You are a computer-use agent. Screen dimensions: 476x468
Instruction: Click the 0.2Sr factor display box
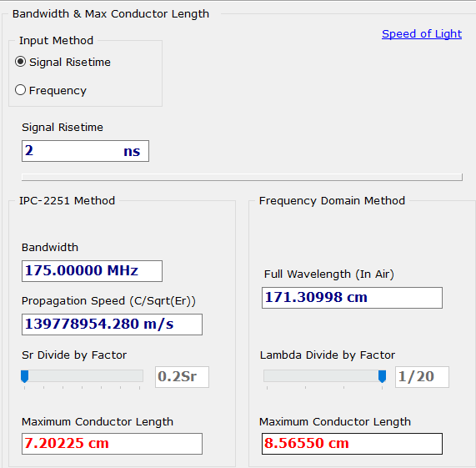(x=182, y=377)
